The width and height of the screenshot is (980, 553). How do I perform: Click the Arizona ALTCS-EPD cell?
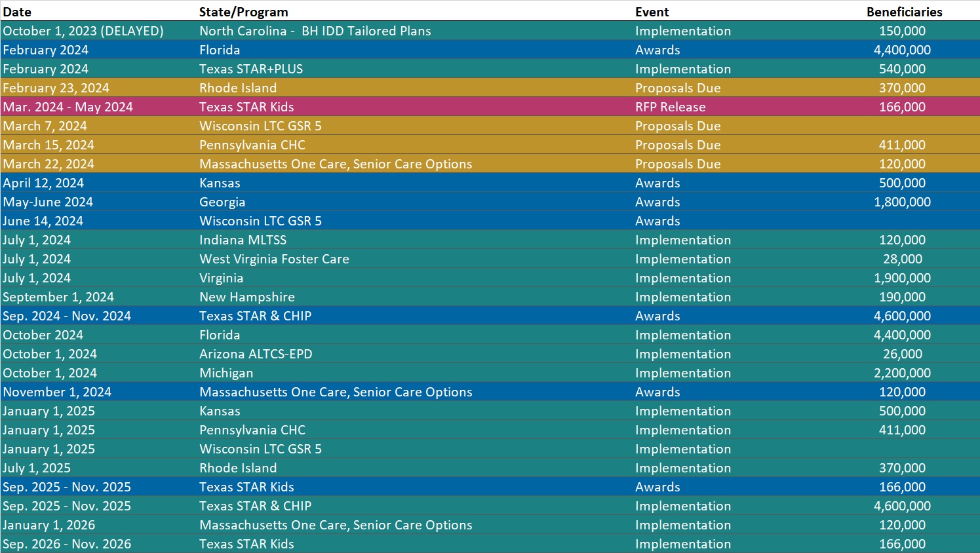coord(256,354)
